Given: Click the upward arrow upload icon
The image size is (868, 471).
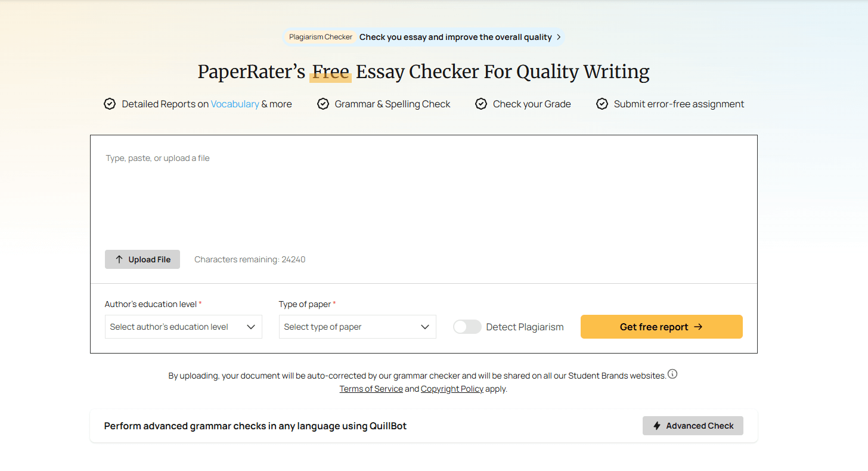Looking at the screenshot, I should (x=119, y=259).
